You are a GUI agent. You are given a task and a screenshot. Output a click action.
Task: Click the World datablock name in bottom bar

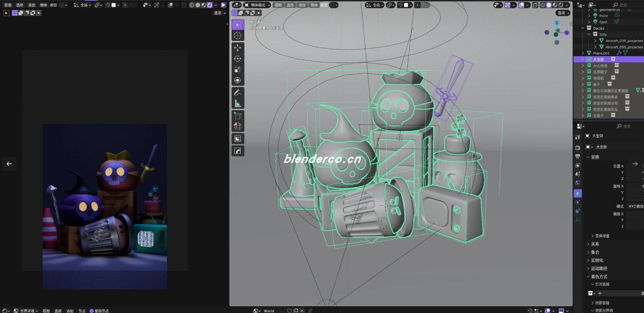tap(269, 311)
